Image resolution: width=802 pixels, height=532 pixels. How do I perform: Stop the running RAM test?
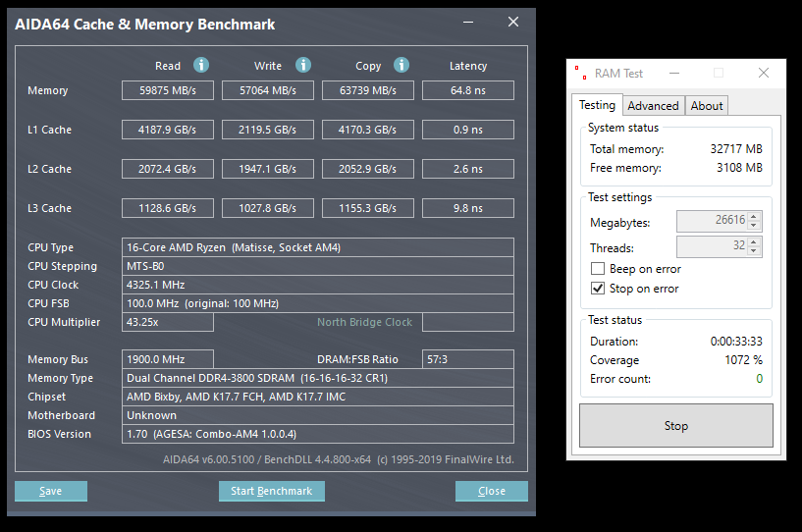tap(675, 426)
